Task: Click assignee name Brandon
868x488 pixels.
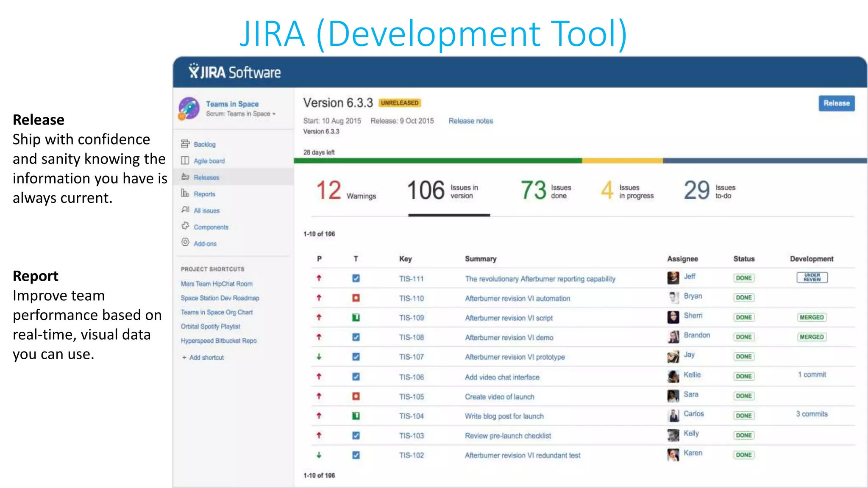Action: [697, 335]
